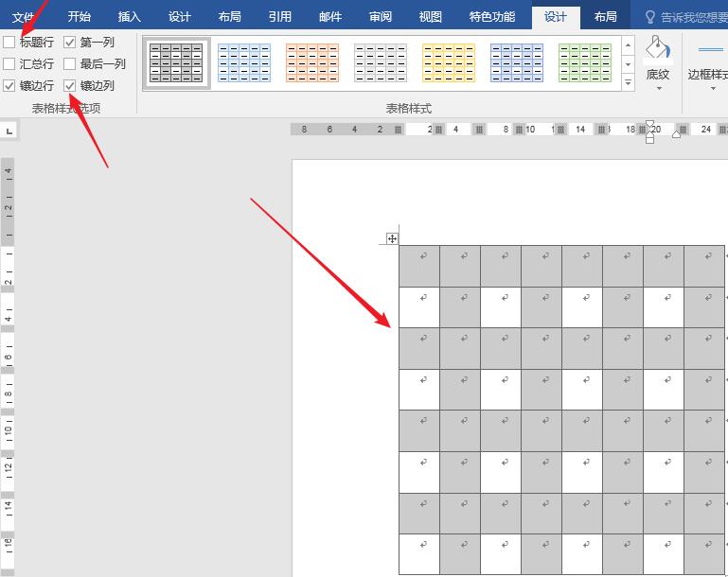Uncheck the 镶边行 checkbox

[x=9, y=85]
